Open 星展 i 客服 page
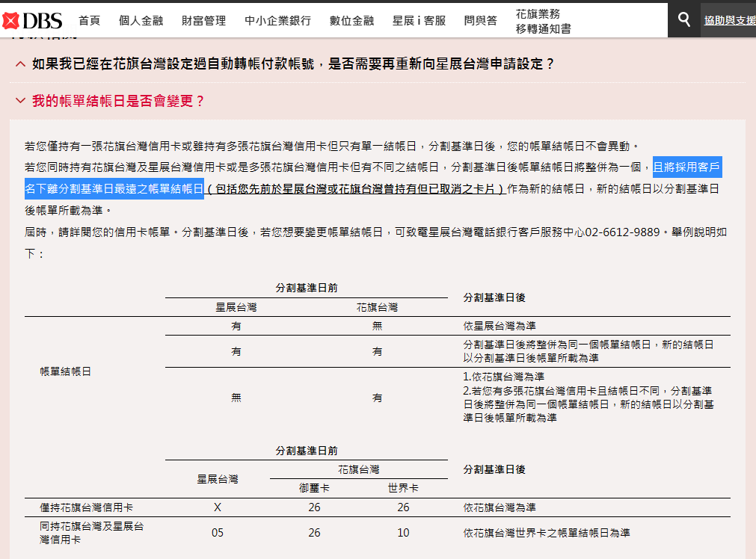 [419, 20]
